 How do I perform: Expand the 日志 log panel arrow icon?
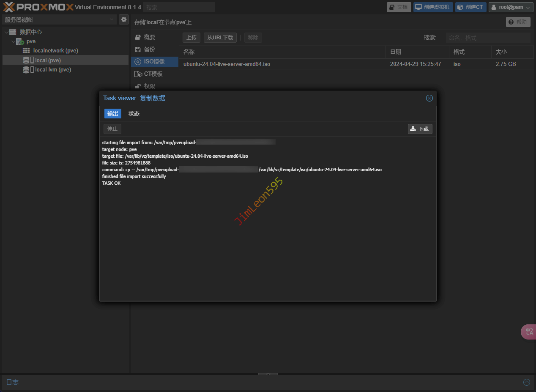[x=526, y=382]
